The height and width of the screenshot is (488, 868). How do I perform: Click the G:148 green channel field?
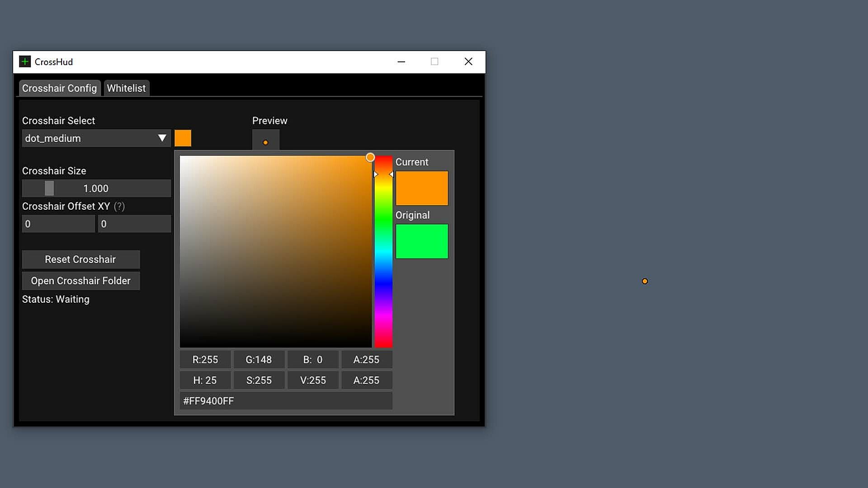tap(259, 360)
